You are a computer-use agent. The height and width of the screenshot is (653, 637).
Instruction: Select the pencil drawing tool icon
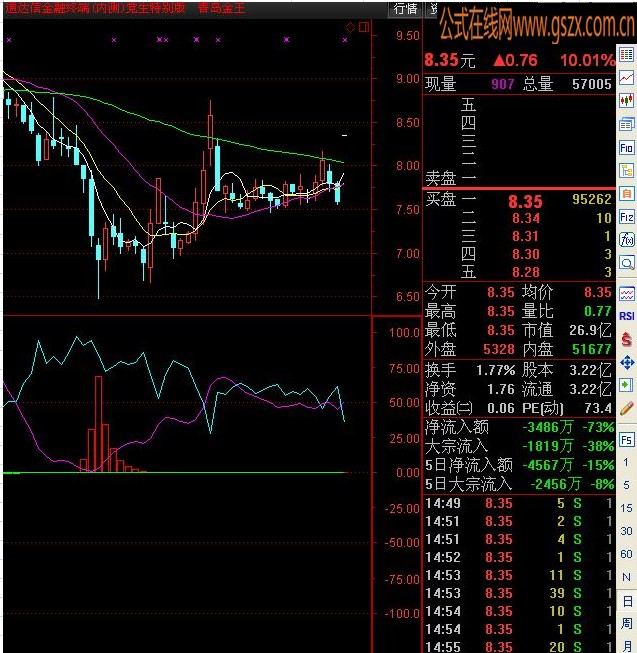(627, 408)
